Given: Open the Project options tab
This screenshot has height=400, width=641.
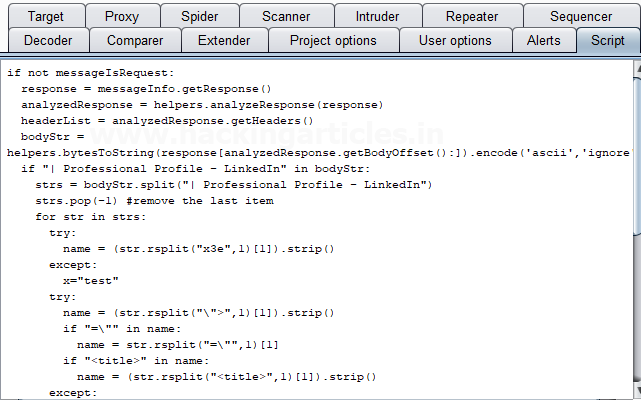Looking at the screenshot, I should (x=333, y=41).
